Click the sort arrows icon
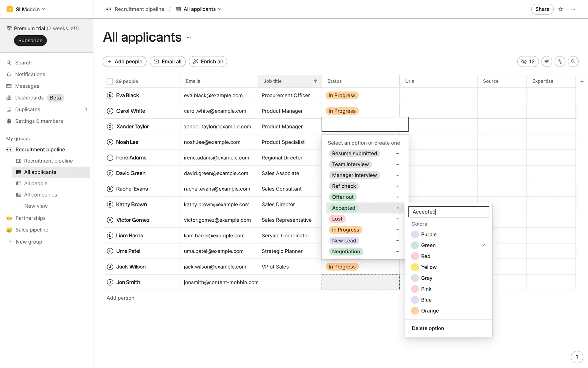This screenshot has width=588, height=368. pos(560,62)
